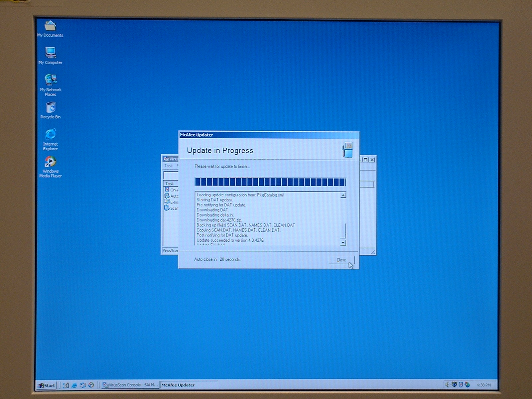Maximize the VirusScan Console window
The width and height of the screenshot is (532, 399).
click(365, 160)
